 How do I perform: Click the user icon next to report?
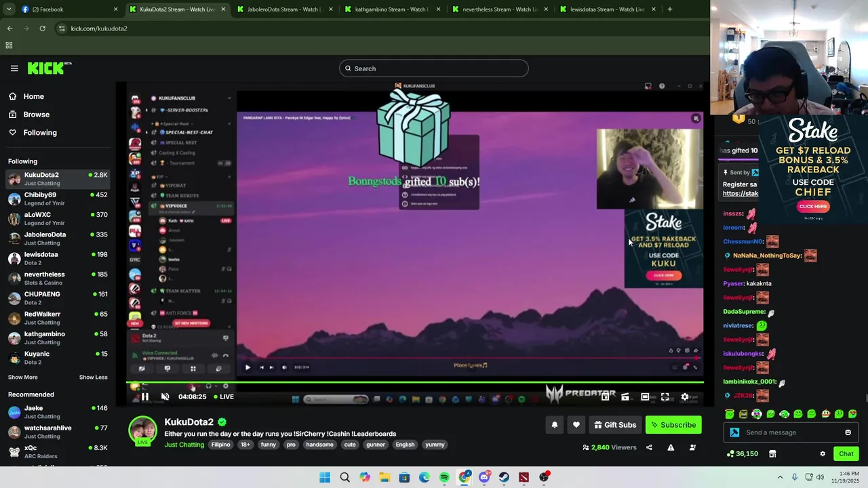point(692,447)
